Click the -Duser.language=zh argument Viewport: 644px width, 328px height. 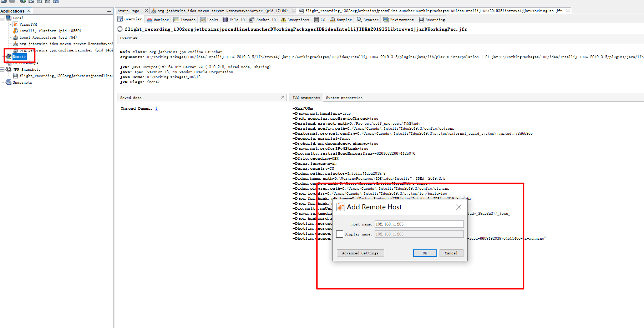314,163
